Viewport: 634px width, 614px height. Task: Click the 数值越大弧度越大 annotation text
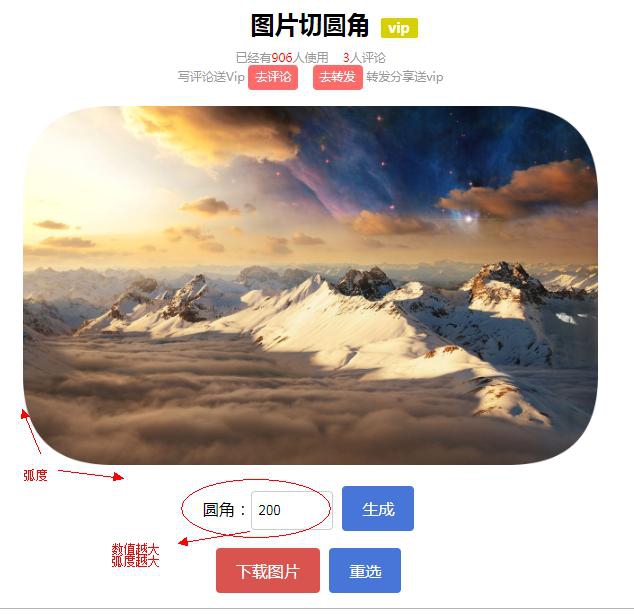(x=135, y=555)
